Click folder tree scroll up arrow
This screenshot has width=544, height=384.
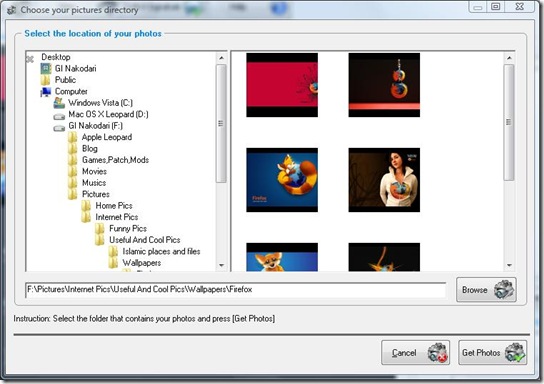221,58
